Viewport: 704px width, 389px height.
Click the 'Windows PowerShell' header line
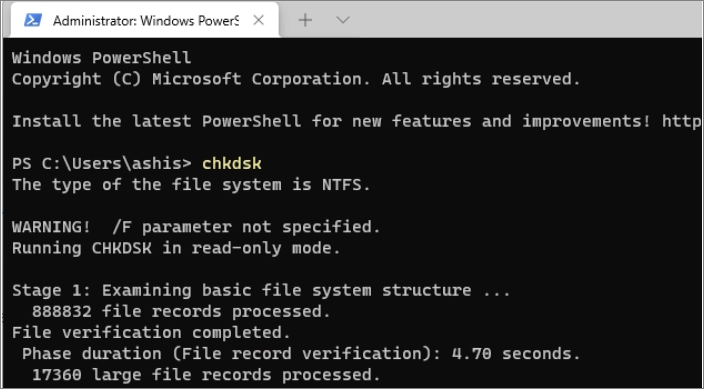point(101,58)
